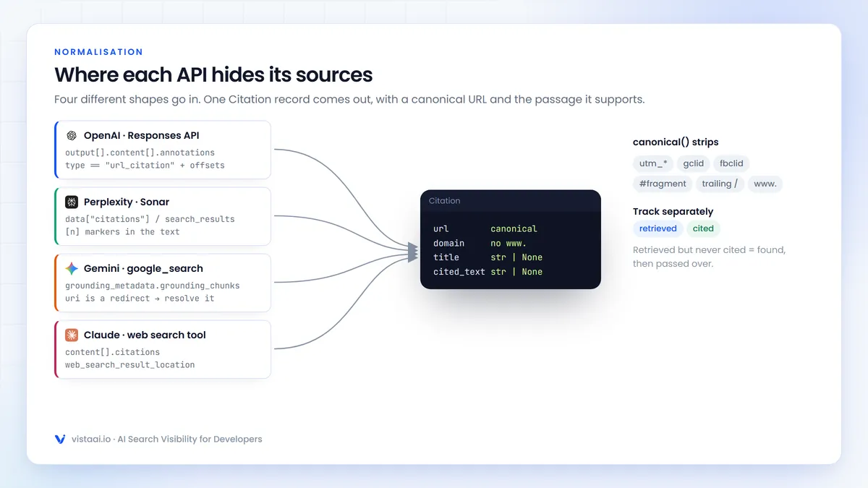Click the blue 'retrieved' badge

[658, 228]
